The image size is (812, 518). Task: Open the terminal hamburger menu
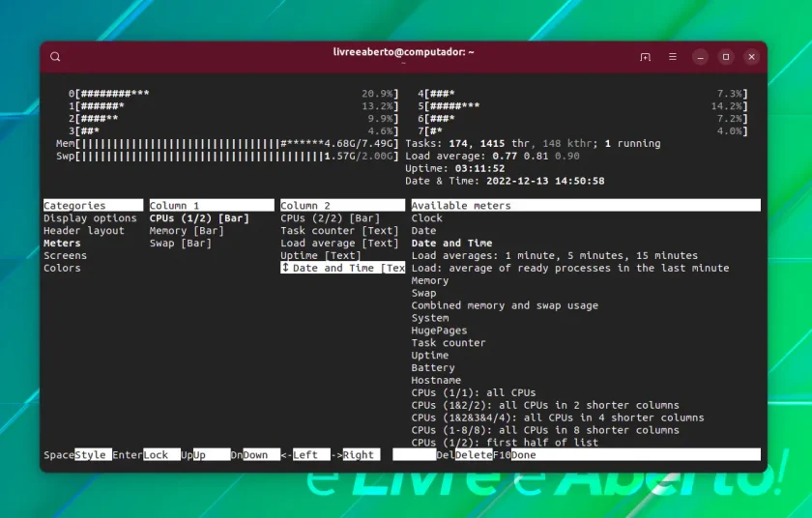(673, 57)
